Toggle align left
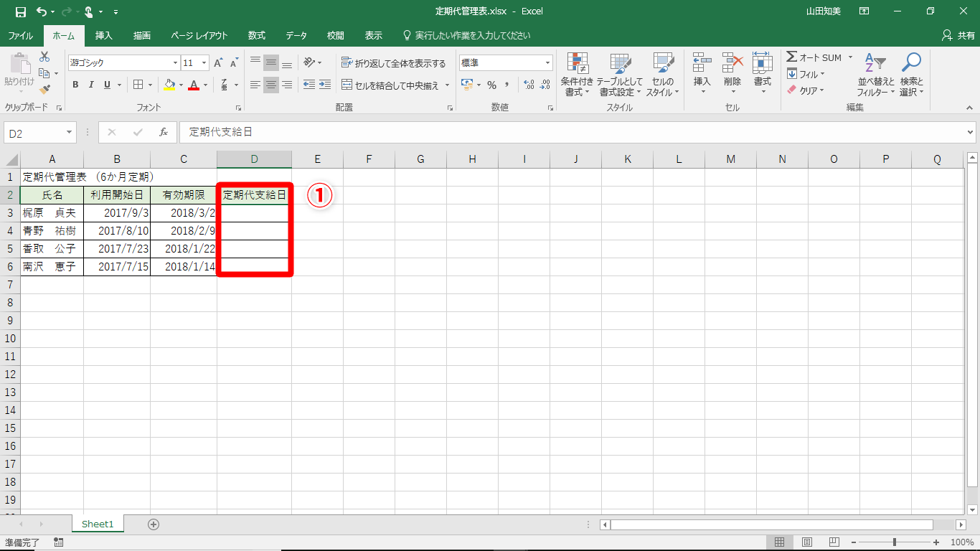980x551 pixels. tap(255, 85)
